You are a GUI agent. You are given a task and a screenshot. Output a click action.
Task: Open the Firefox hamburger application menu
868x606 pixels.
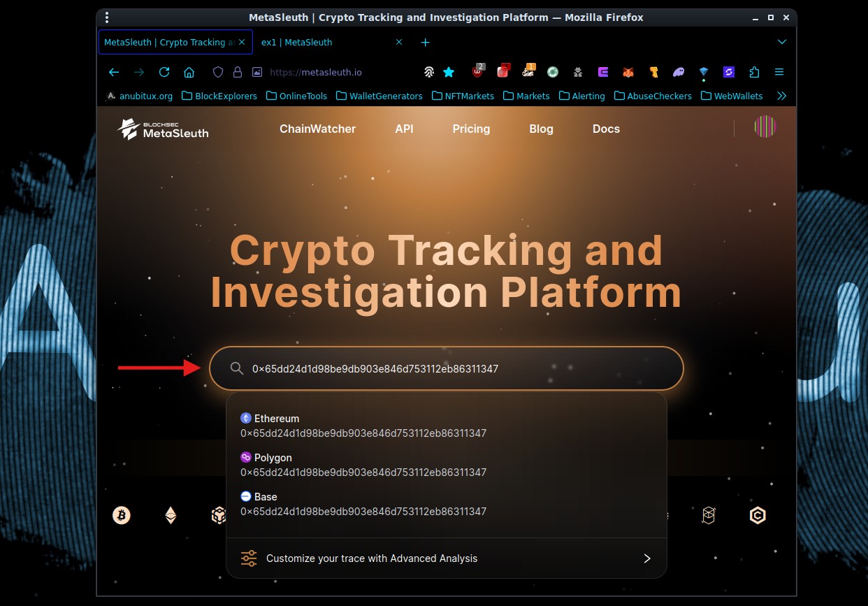coord(779,72)
